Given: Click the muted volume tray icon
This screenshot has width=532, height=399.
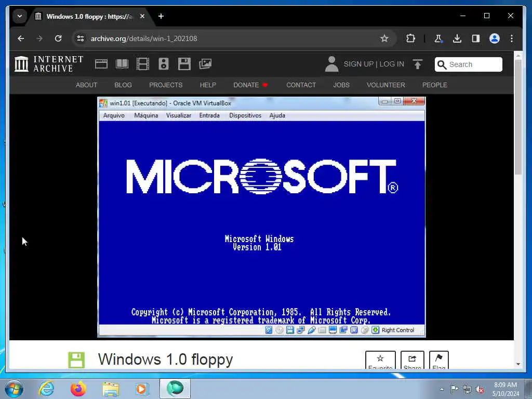Looking at the screenshot, I should (x=480, y=389).
